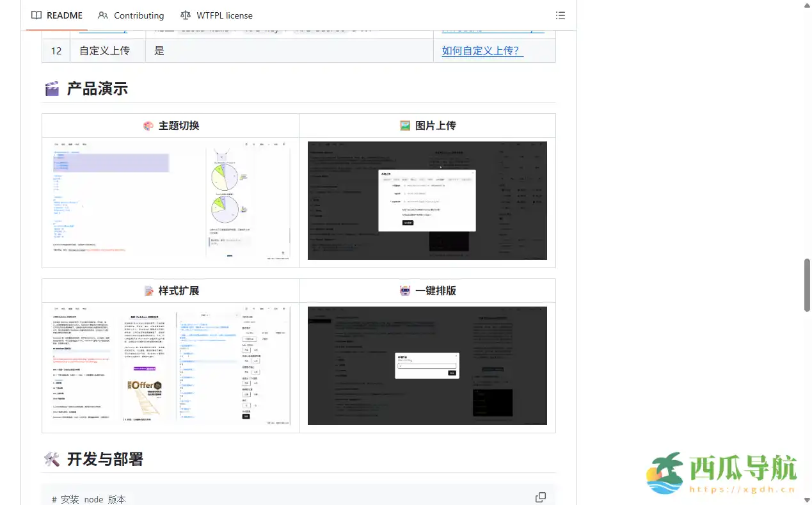Open the 一键排版 demo screenshot
Screen dimensions: 812x505
click(x=427, y=365)
